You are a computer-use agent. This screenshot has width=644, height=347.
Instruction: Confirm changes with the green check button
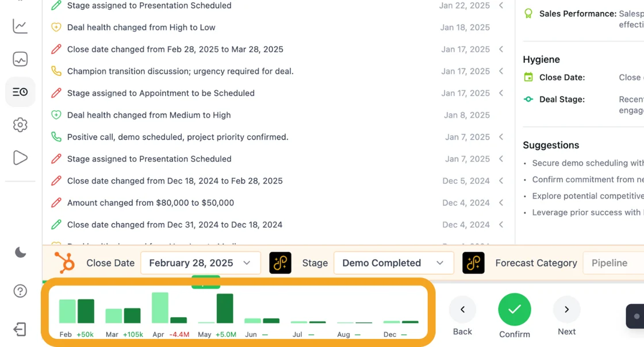pyautogui.click(x=514, y=309)
